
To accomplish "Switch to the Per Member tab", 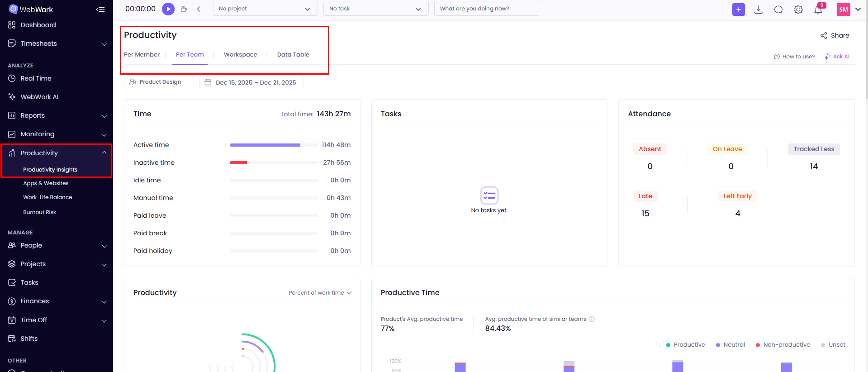I will pyautogui.click(x=142, y=55).
